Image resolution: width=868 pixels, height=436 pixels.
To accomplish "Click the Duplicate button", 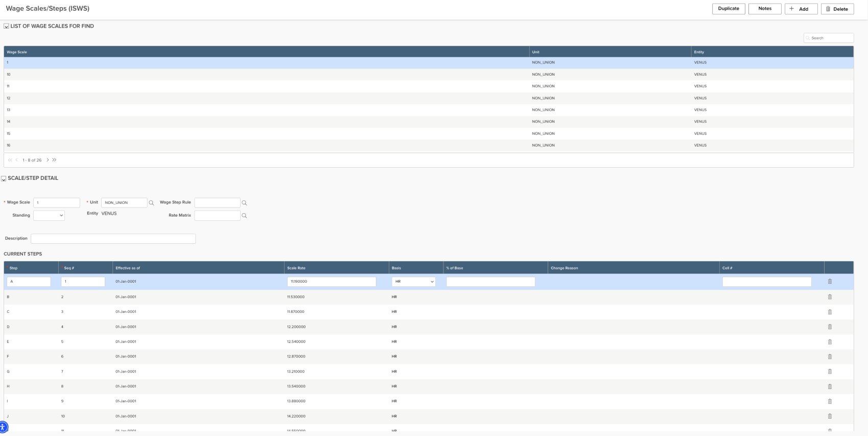I will tap(728, 9).
